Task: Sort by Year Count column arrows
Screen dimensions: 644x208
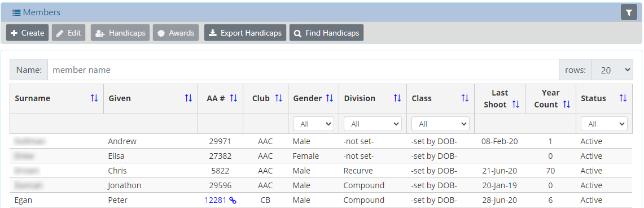Action: click(x=567, y=105)
